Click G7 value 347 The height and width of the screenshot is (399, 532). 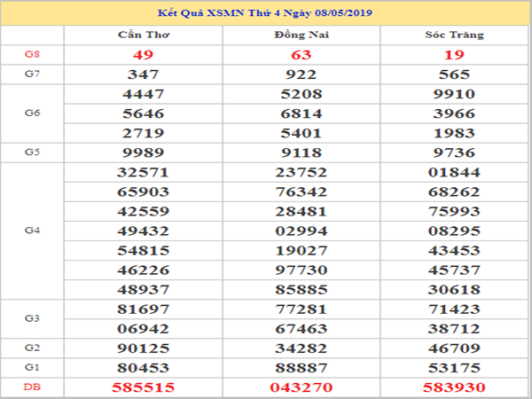(143, 74)
